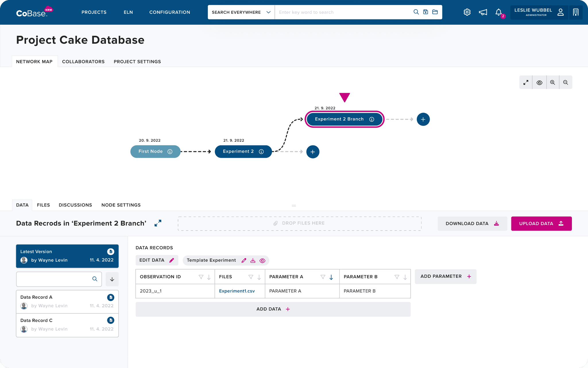Image resolution: width=588 pixels, height=368 pixels.
Task: Zoom in on the network map
Action: pyautogui.click(x=552, y=83)
